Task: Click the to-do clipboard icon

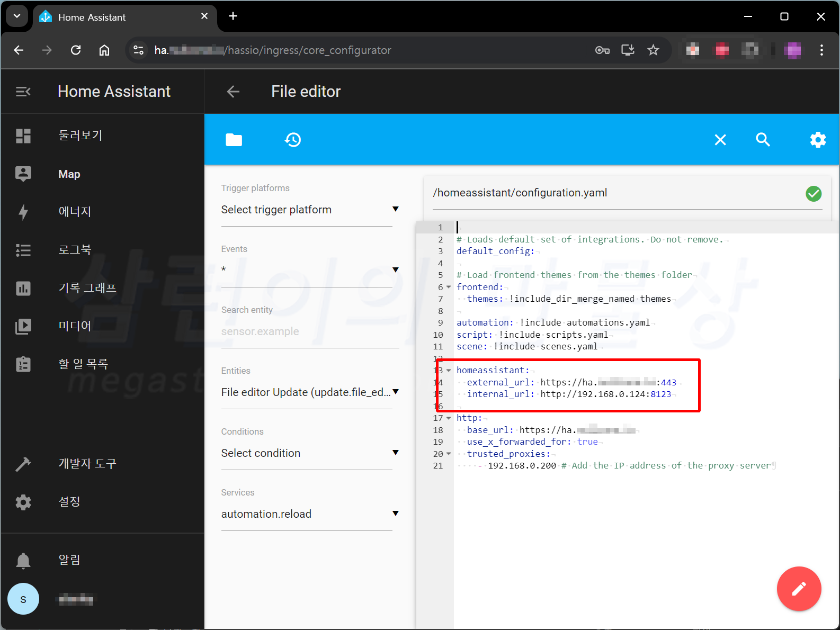Action: pyautogui.click(x=23, y=364)
